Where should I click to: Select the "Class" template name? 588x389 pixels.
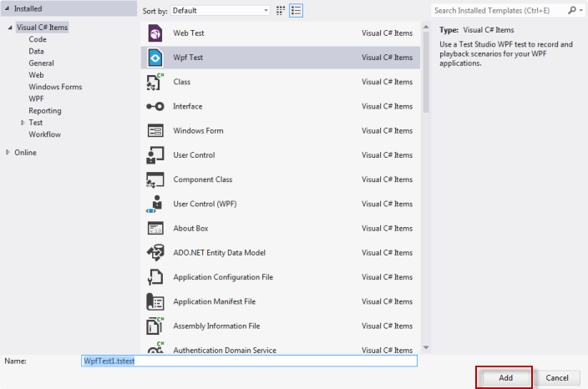click(x=181, y=82)
